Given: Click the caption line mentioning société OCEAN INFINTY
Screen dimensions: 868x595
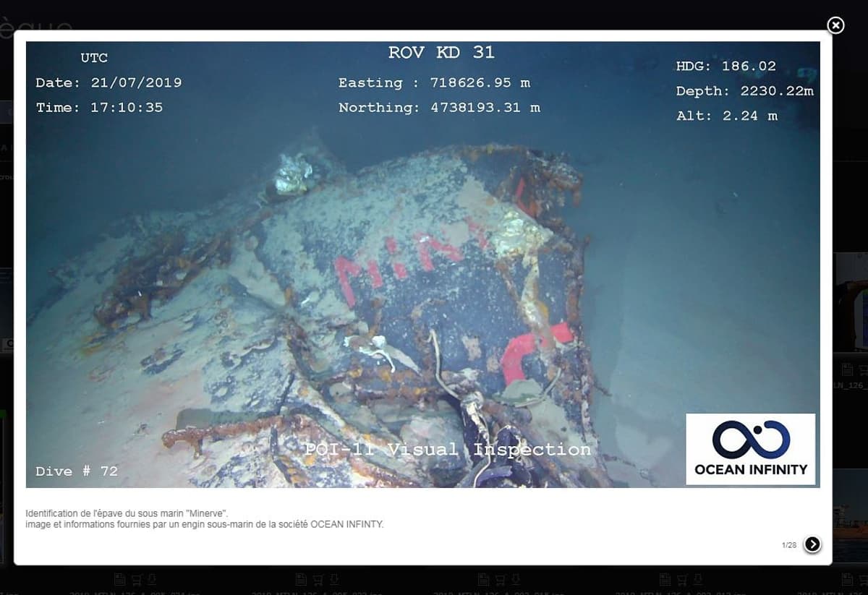Looking at the screenshot, I should [x=204, y=524].
